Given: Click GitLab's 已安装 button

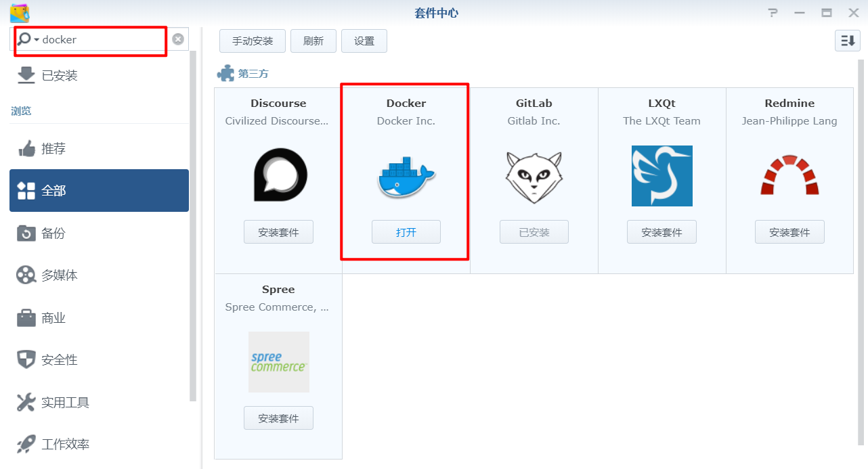Looking at the screenshot, I should click(x=534, y=232).
